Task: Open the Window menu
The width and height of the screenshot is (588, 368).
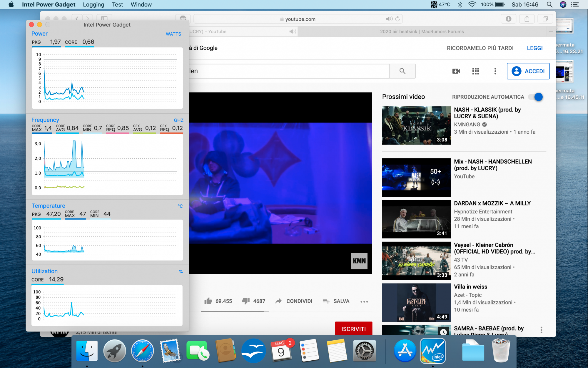Action: [141, 4]
